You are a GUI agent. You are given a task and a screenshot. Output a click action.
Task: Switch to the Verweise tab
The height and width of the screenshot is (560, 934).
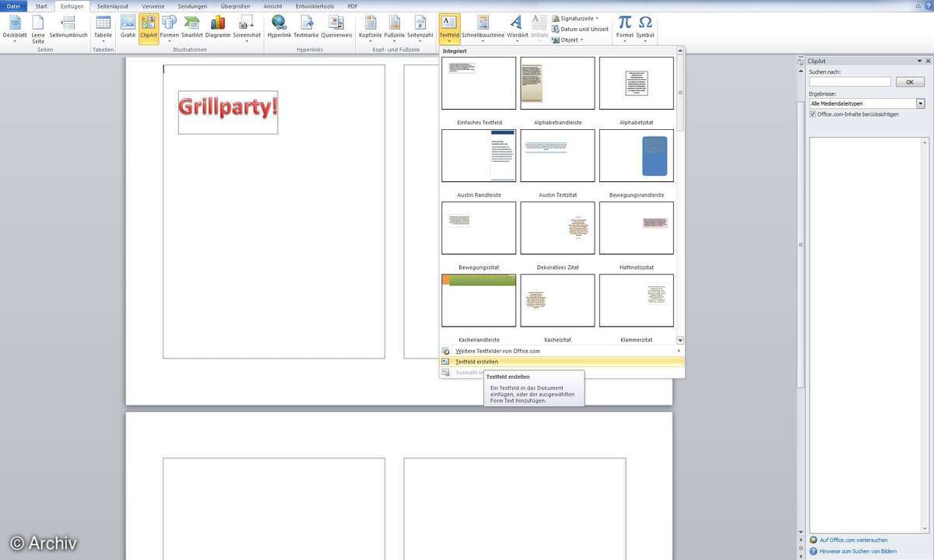point(153,6)
